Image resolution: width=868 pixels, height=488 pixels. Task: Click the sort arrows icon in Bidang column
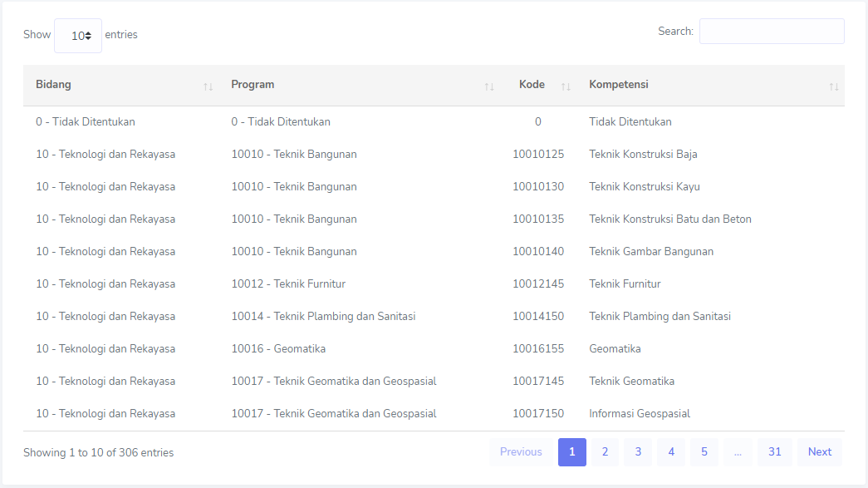click(x=208, y=86)
